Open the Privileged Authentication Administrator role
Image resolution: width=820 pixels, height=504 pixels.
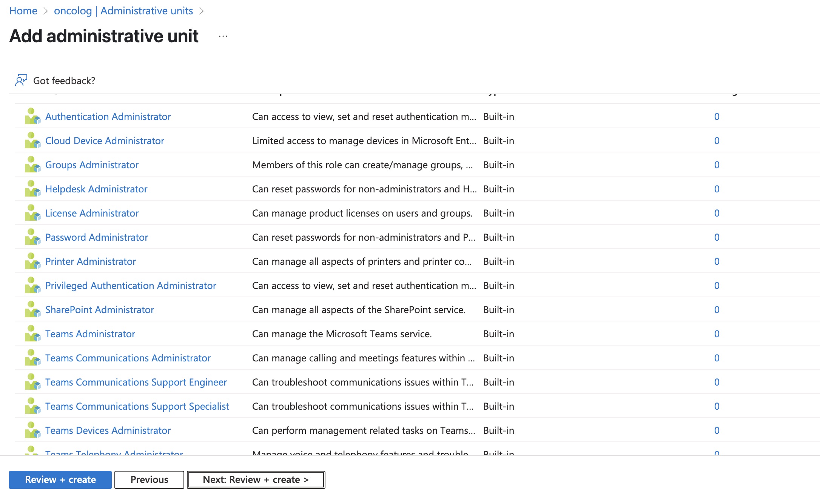[x=131, y=286]
